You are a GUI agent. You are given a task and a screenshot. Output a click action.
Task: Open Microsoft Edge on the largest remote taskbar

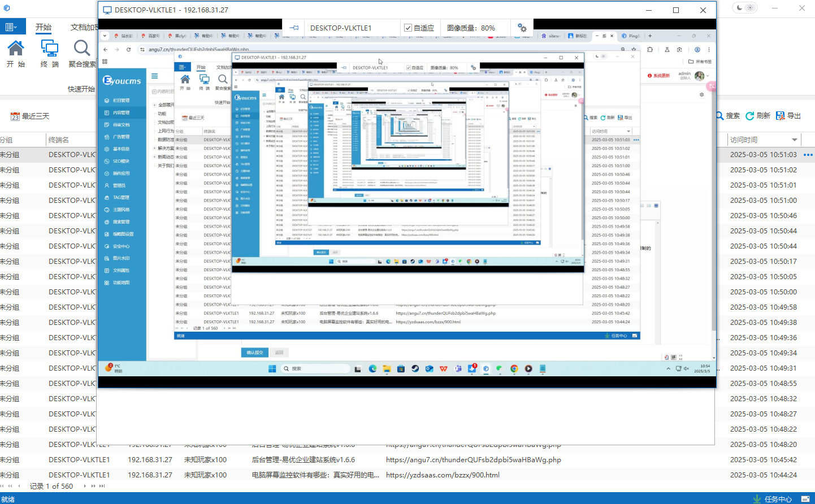coord(372,369)
